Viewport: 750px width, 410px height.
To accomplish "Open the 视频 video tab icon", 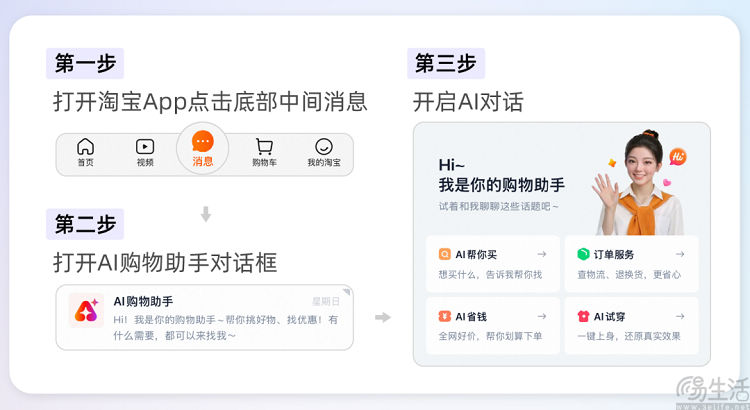I will (145, 146).
